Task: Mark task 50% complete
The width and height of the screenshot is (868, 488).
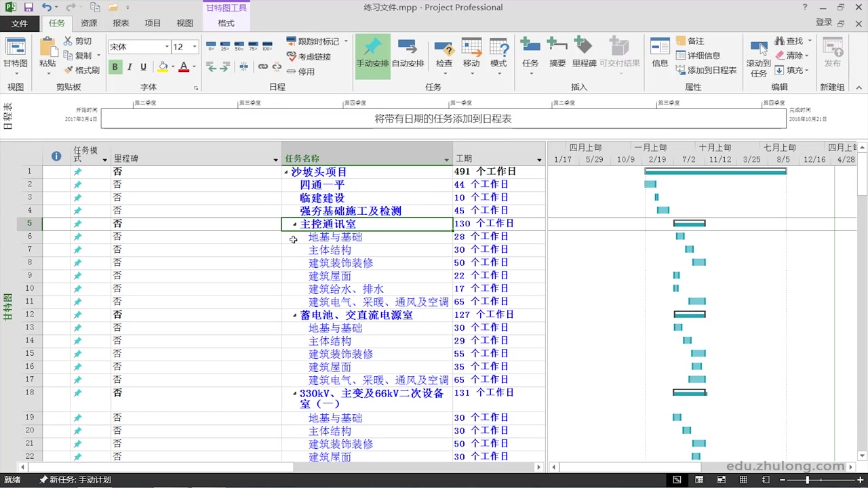Action: point(239,46)
